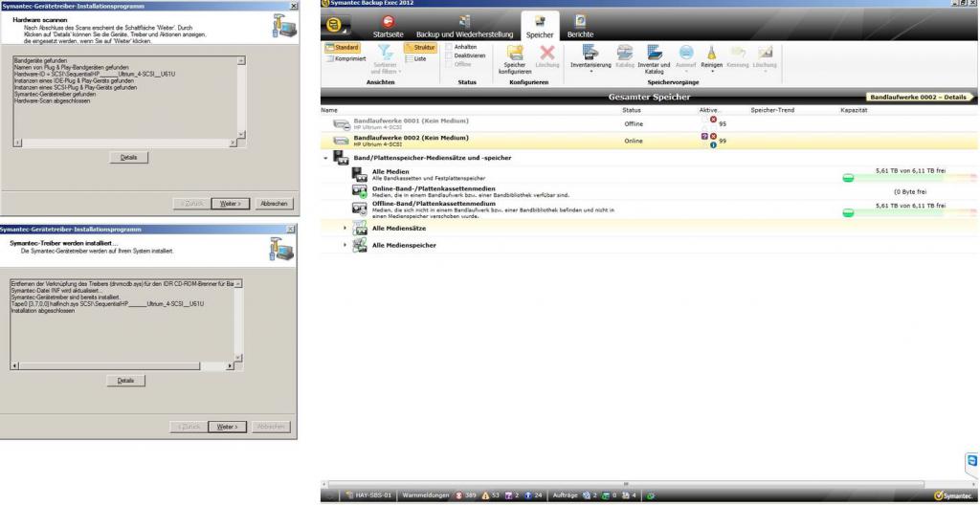Click Zurück in Hardware scannen dialog

[x=190, y=204]
